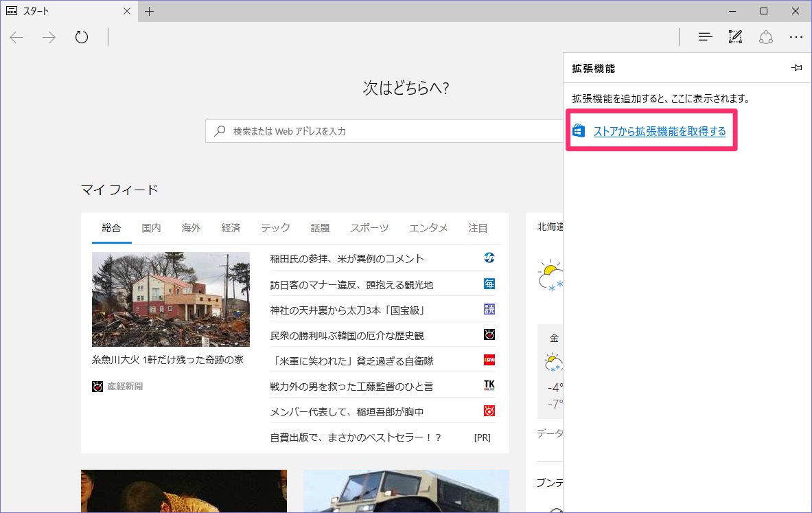Open the More (three dots) menu
The width and height of the screenshot is (812, 513).
796,37
